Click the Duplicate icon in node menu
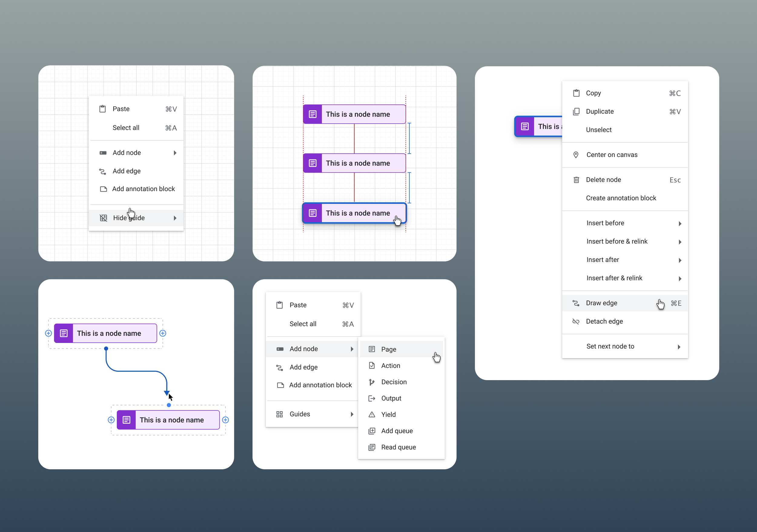The width and height of the screenshot is (757, 532). (576, 112)
